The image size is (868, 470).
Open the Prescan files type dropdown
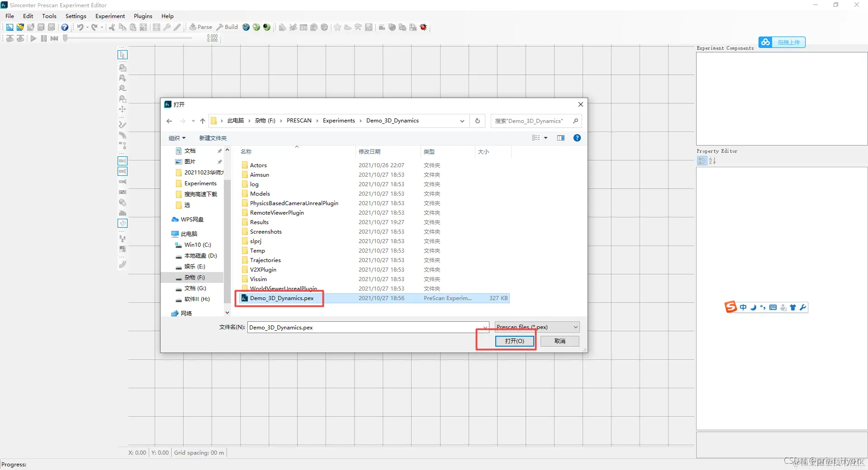(537, 327)
